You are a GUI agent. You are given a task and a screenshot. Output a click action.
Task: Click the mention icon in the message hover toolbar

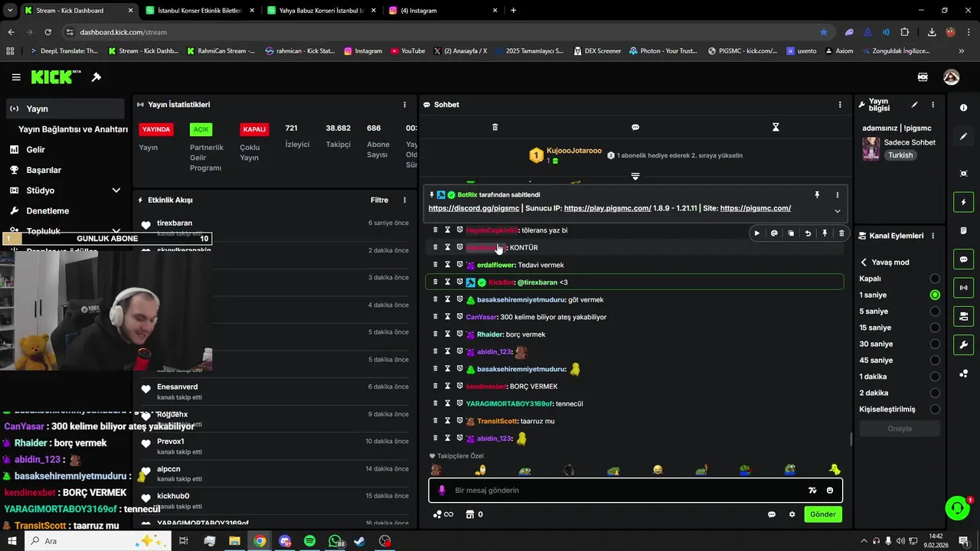[774, 233]
